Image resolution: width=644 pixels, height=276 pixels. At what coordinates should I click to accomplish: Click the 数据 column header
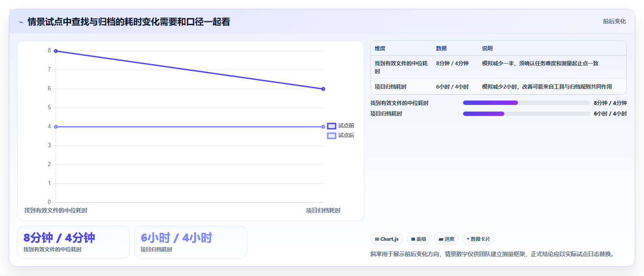[441, 48]
